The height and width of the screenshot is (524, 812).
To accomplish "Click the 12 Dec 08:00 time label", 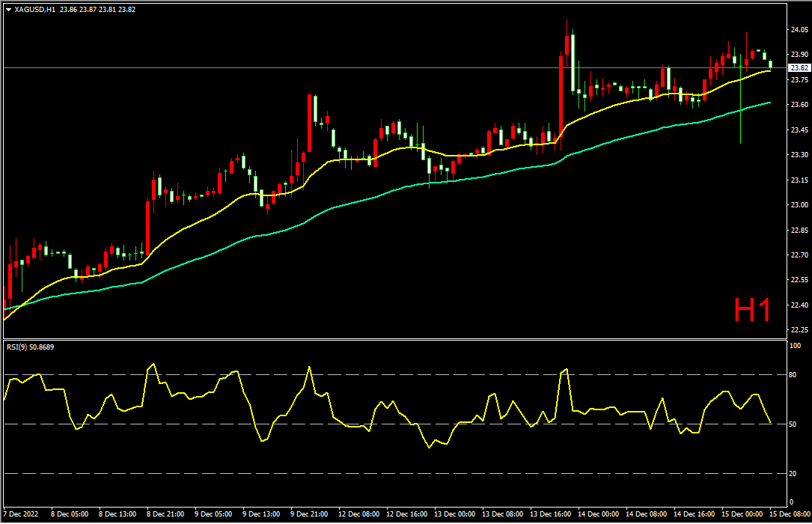I will pyautogui.click(x=359, y=514).
